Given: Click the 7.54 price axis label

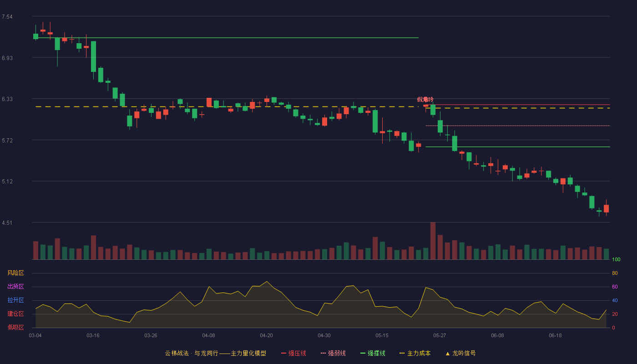Looking at the screenshot, I should pyautogui.click(x=7, y=17).
